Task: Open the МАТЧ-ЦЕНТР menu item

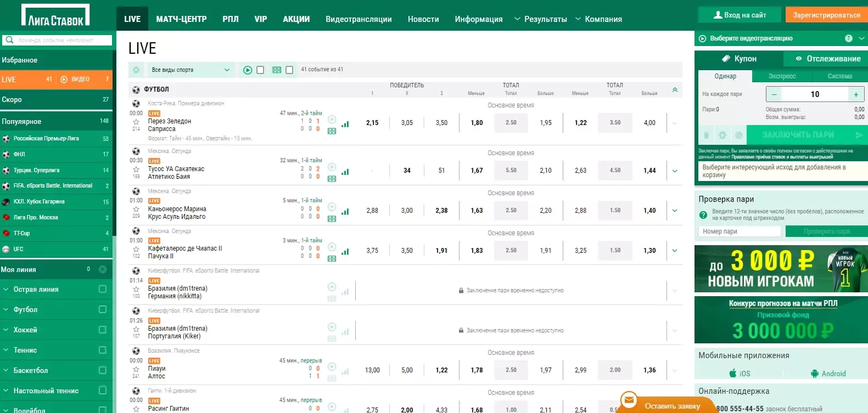Action: [181, 19]
